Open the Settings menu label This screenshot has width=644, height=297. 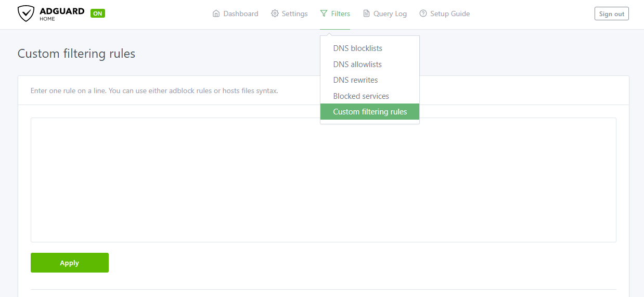point(294,14)
